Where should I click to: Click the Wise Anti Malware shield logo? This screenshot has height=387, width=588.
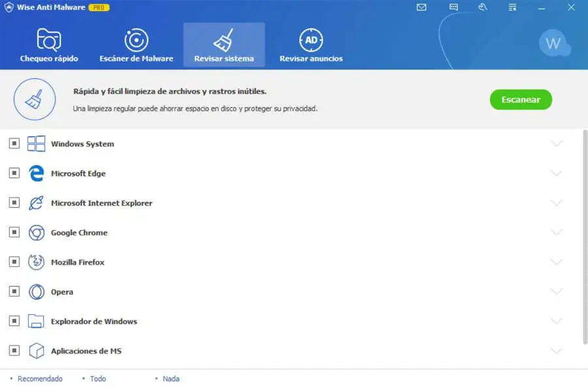coord(8,7)
